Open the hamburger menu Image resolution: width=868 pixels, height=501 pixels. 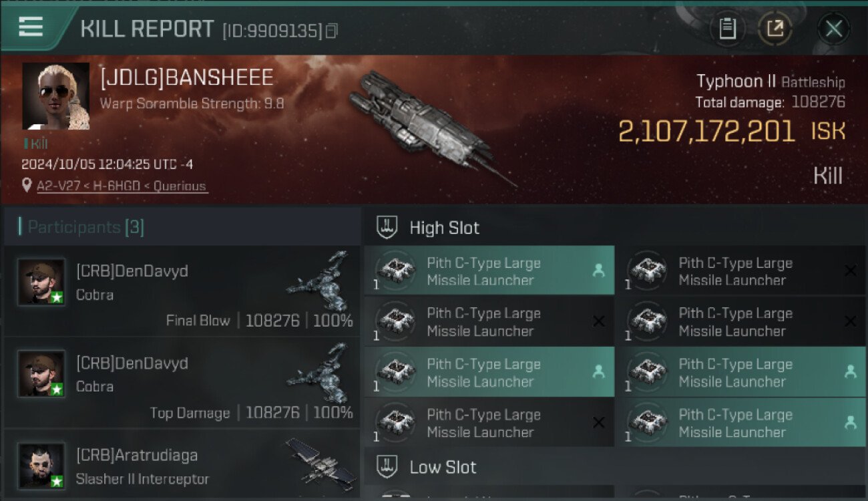coord(31,27)
